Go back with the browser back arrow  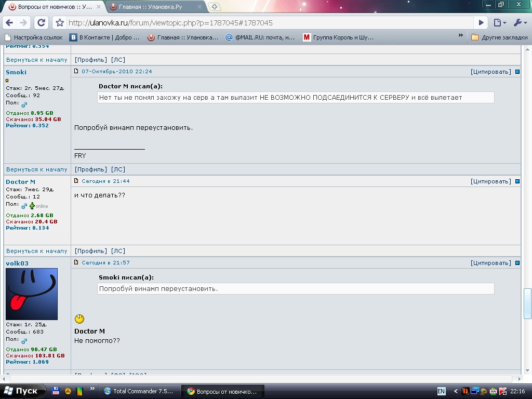click(x=9, y=23)
